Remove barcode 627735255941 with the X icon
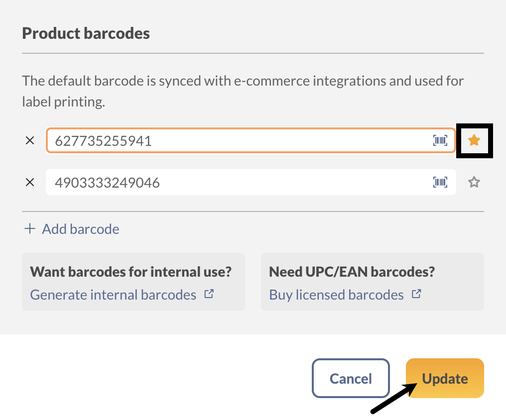 (30, 140)
